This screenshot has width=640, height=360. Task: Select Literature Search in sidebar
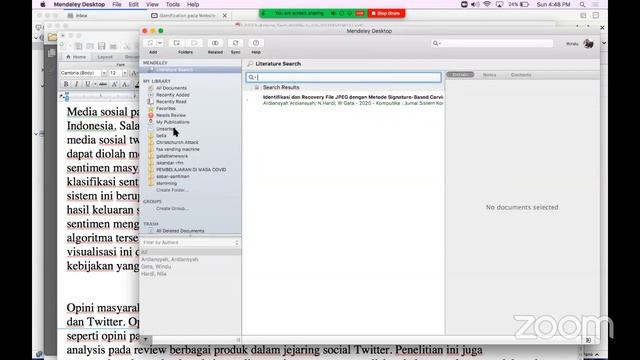pyautogui.click(x=191, y=70)
